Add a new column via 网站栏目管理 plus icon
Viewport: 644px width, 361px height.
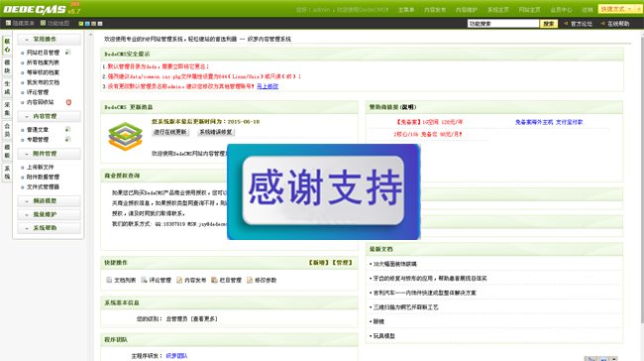coord(67,53)
